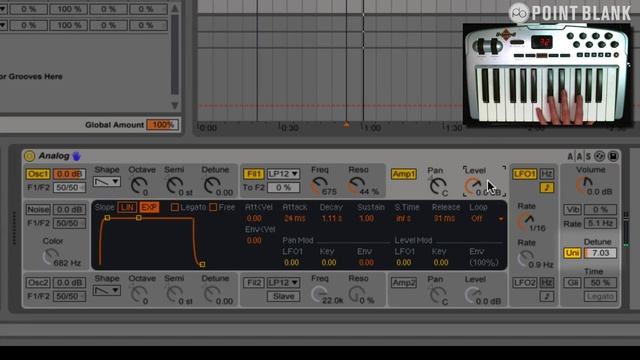Click the Noise Color knob
Screen dimensions: 640x360
coord(50,257)
